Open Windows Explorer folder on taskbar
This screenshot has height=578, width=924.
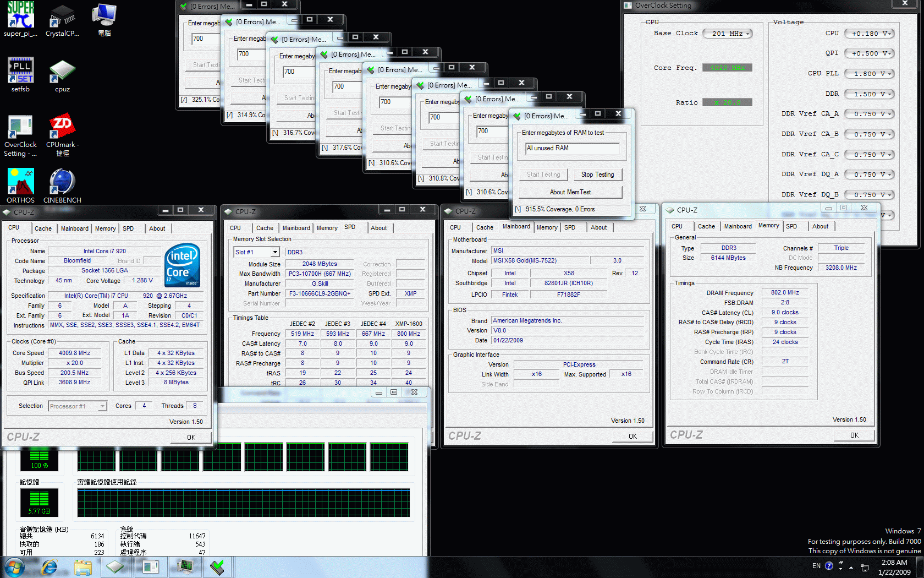(83, 567)
